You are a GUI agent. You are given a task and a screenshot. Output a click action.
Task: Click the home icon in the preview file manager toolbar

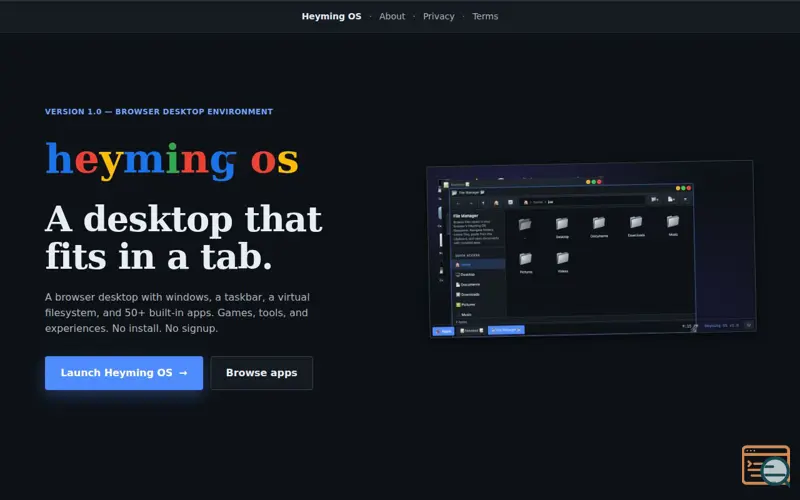pos(496,203)
